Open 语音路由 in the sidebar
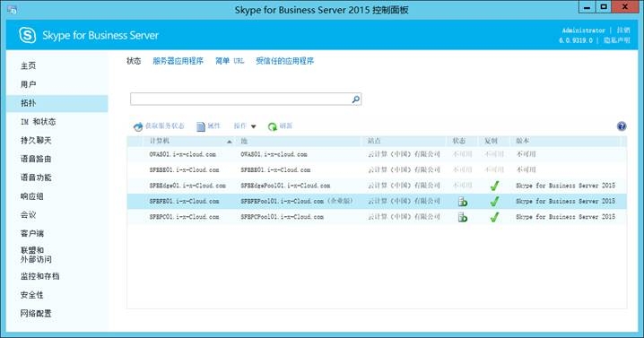Image resolution: width=644 pixels, height=338 pixels. pos(36,159)
